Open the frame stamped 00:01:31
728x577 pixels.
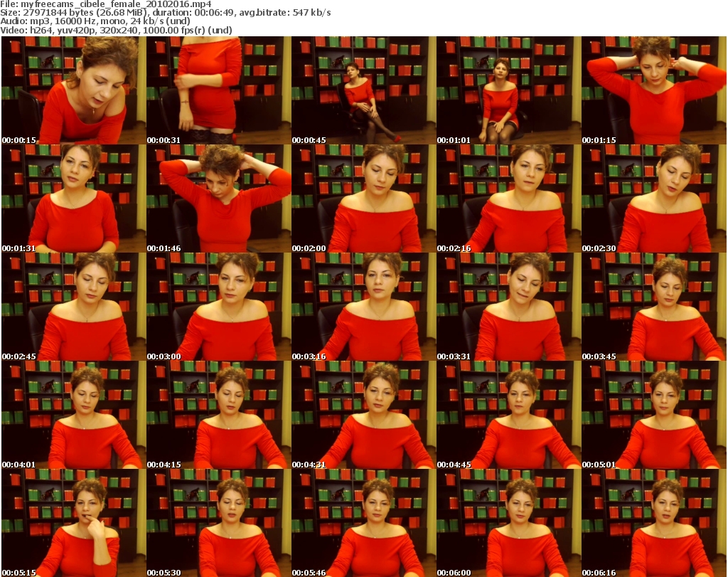coord(73,198)
